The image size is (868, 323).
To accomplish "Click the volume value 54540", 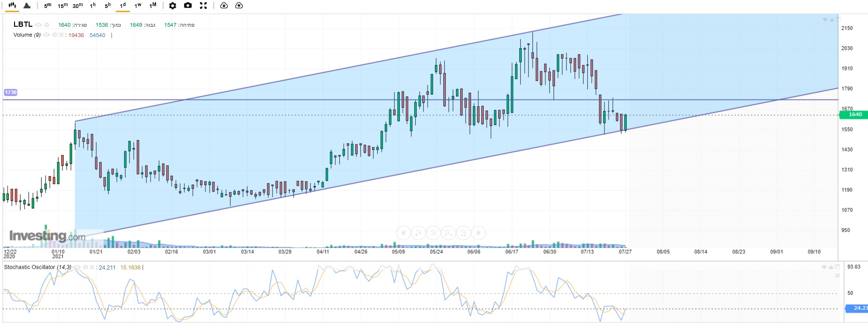I will pyautogui.click(x=97, y=36).
